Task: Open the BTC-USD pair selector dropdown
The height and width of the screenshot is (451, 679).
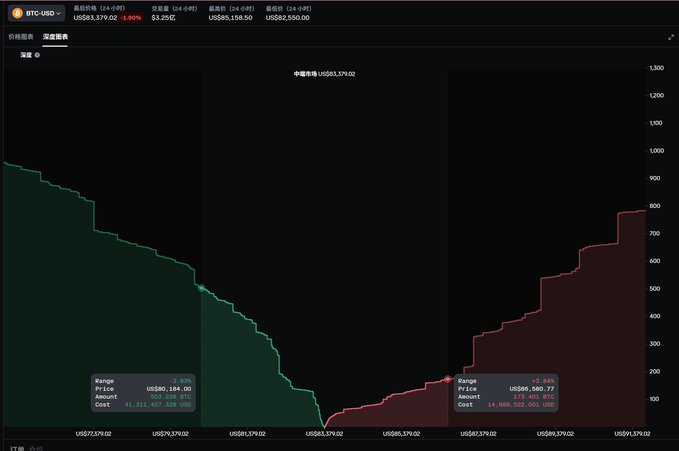Action: tap(36, 13)
